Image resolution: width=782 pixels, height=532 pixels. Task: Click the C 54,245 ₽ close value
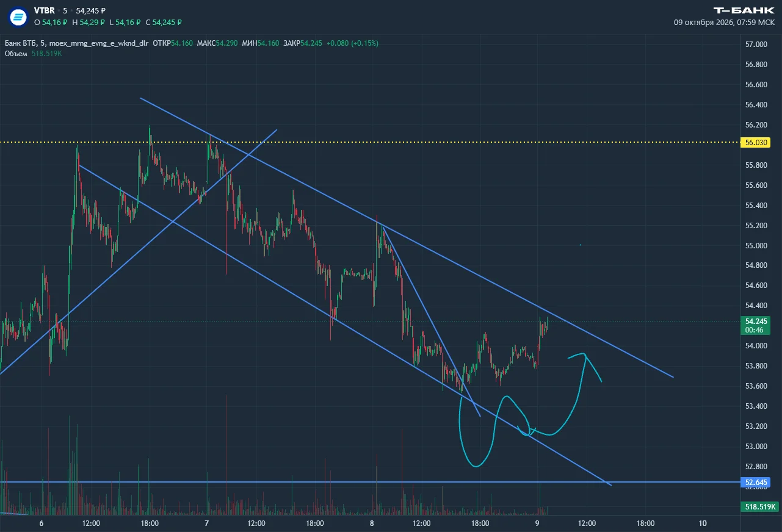(x=164, y=22)
